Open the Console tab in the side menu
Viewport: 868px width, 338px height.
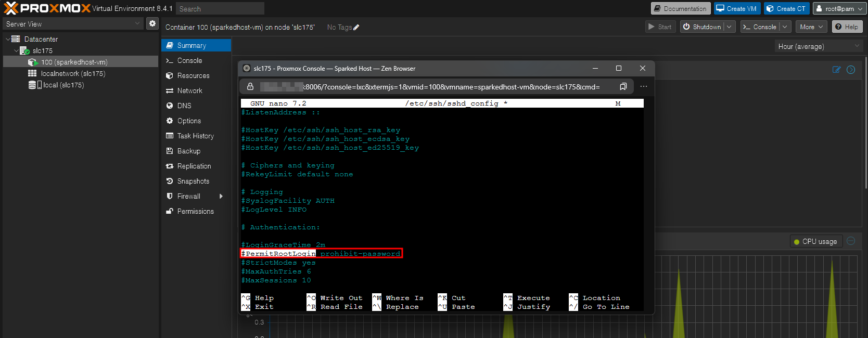click(x=196, y=60)
